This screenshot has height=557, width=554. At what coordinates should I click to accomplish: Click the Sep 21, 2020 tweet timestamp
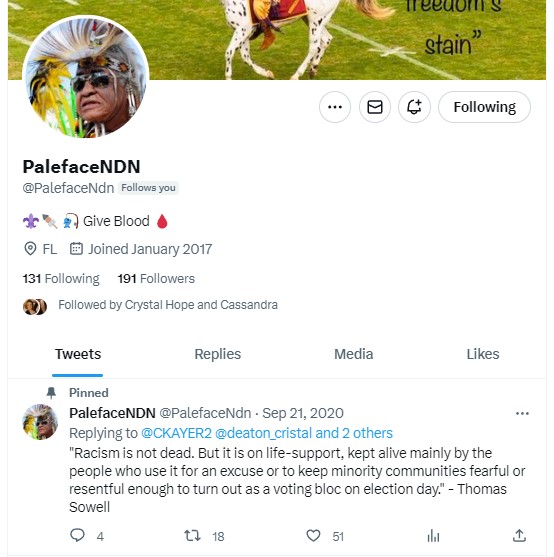point(303,413)
